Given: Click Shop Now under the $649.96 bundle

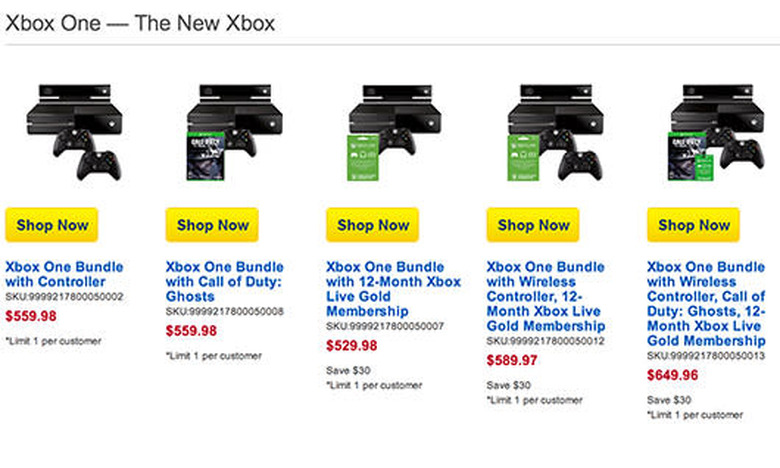Looking at the screenshot, I should pos(693,225).
